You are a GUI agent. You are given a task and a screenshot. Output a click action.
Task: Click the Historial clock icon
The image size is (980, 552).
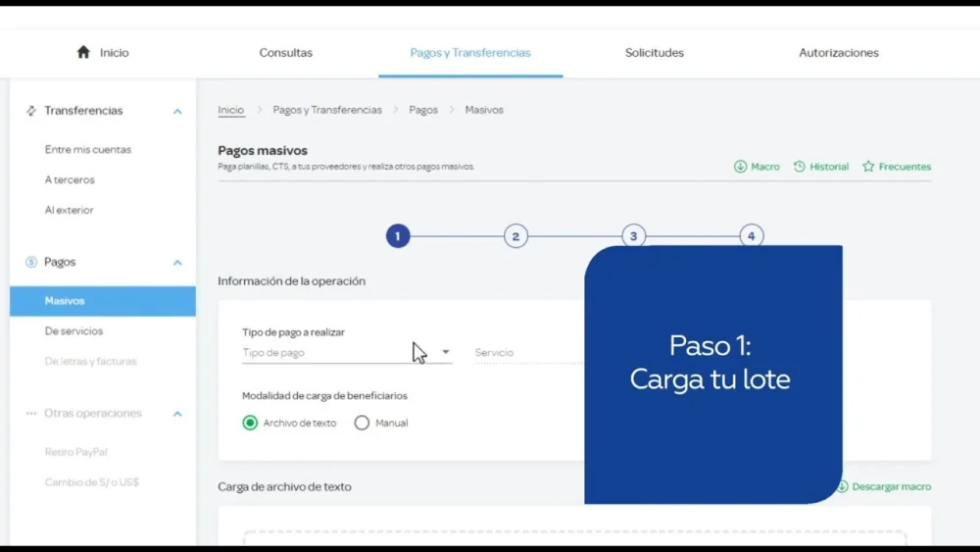pos(800,167)
